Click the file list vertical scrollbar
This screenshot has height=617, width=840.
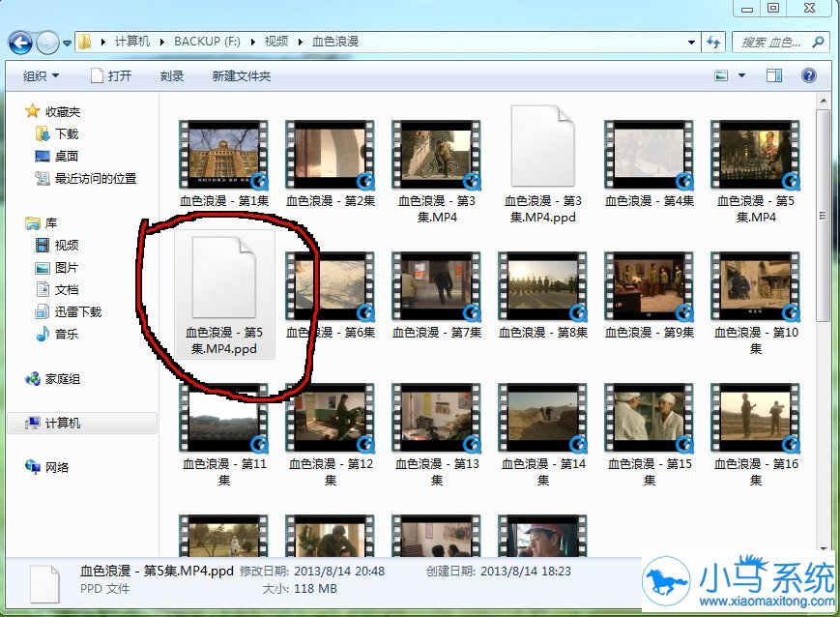[823, 216]
